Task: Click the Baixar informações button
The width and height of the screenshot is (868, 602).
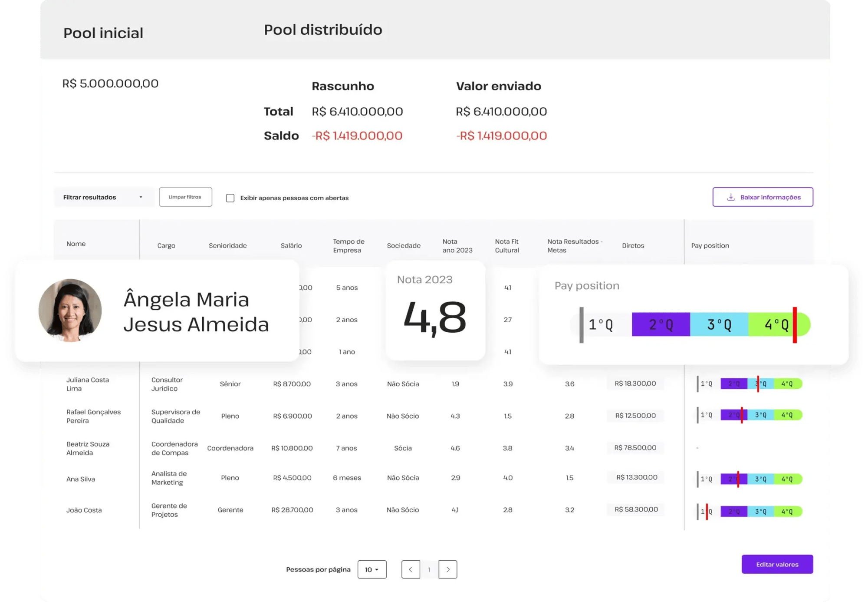Action: pyautogui.click(x=763, y=197)
